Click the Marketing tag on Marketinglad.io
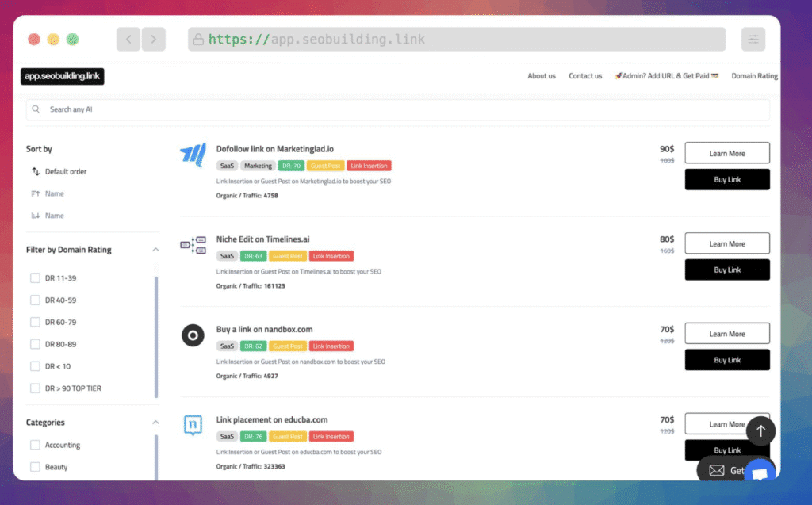This screenshot has width=812, height=505. [x=258, y=166]
